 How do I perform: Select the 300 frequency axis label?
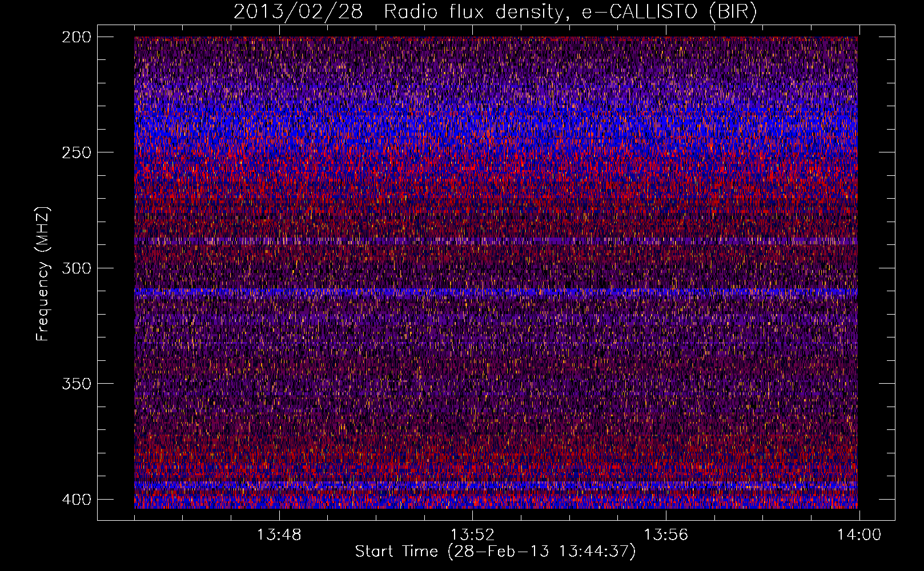(76, 268)
